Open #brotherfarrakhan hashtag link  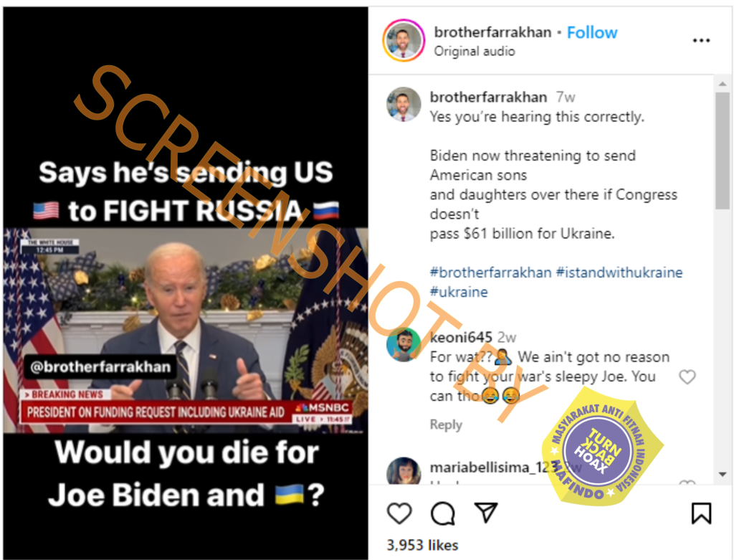click(490, 272)
